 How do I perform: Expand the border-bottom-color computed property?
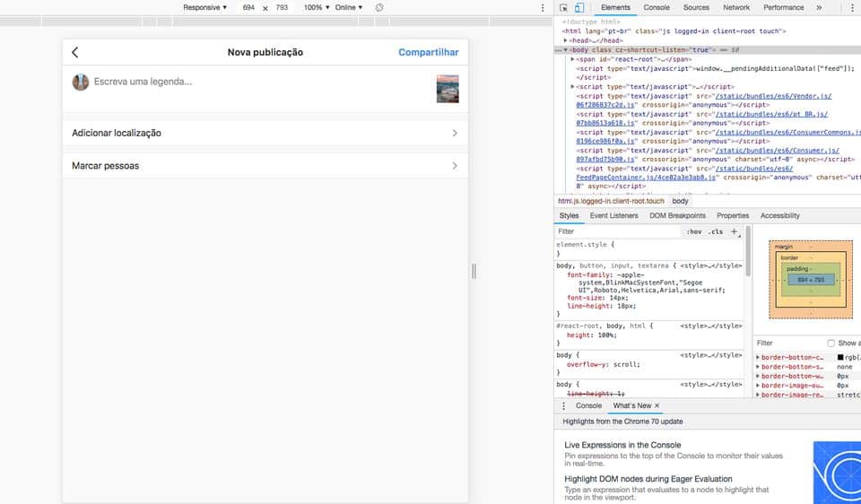point(758,358)
